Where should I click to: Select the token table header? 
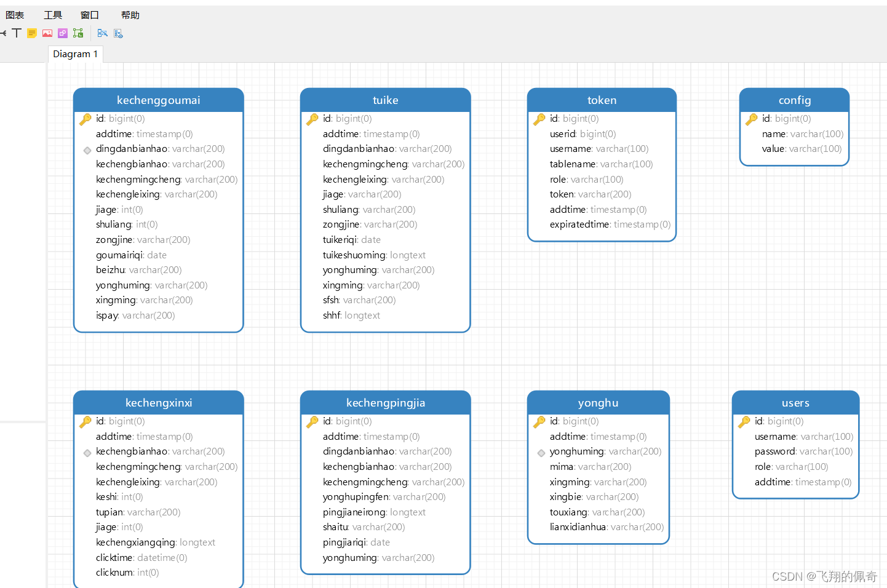tap(602, 100)
